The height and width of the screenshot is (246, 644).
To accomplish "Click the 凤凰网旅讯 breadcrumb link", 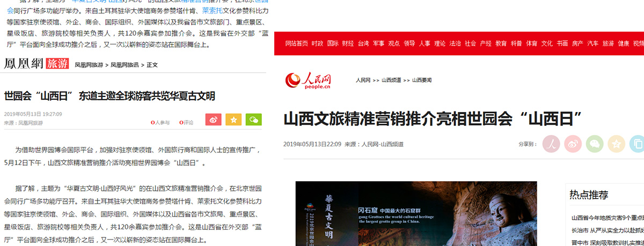I will coord(125,65).
